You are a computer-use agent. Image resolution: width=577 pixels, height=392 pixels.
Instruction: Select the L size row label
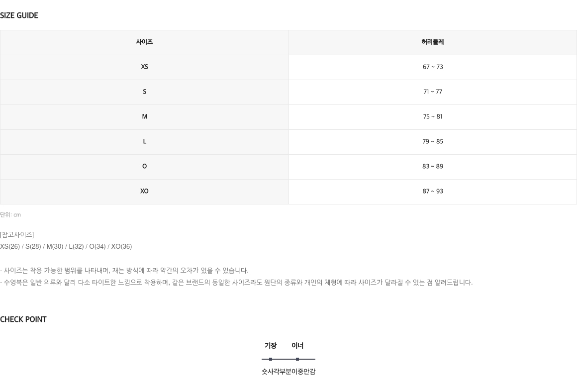(x=144, y=141)
